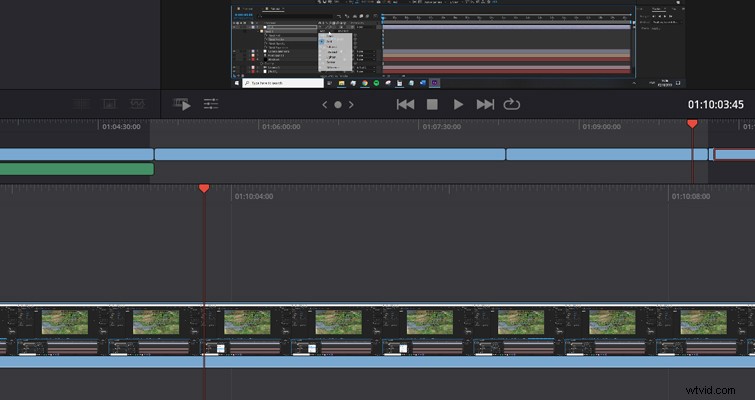Click the viewer preview image
The height and width of the screenshot is (400, 755).
click(458, 44)
